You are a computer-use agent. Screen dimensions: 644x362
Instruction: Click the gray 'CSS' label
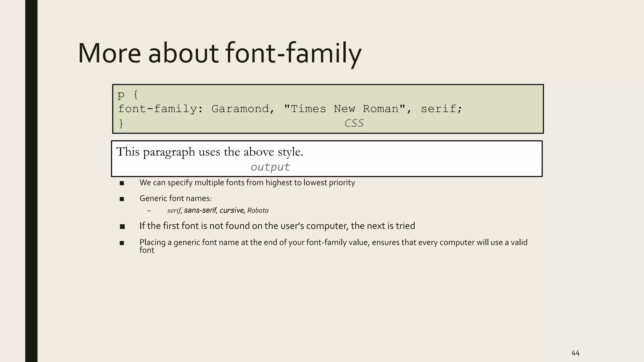(x=354, y=123)
